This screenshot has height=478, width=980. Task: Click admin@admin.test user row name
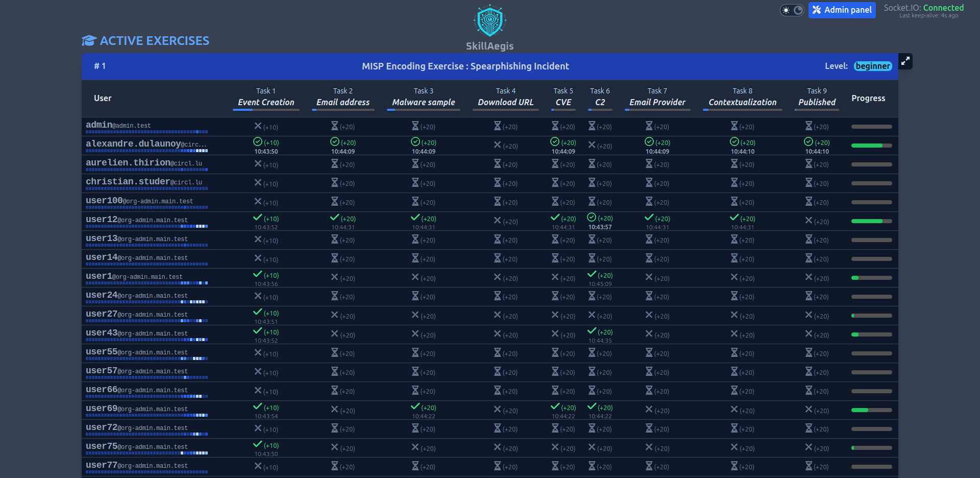[x=118, y=125]
